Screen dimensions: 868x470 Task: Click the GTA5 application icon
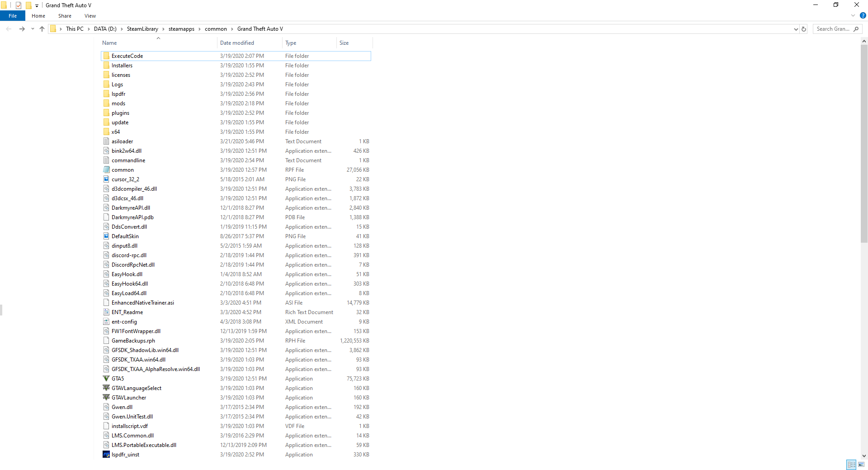pyautogui.click(x=106, y=379)
